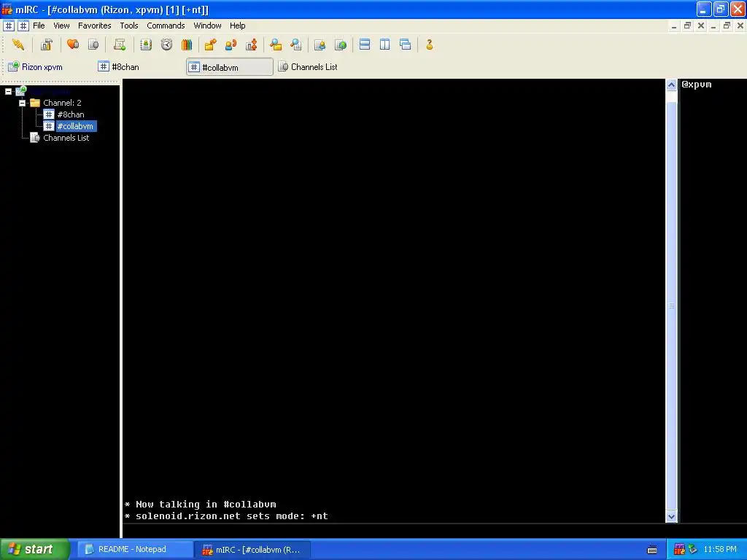Image resolution: width=747 pixels, height=560 pixels.
Task: Click mIRC icon in system tray
Action: (679, 550)
